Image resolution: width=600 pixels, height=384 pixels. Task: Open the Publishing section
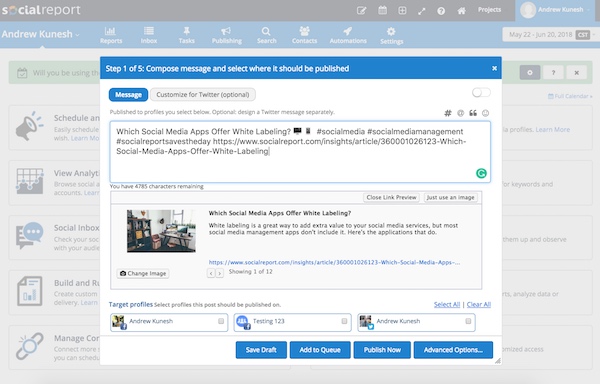point(227,35)
